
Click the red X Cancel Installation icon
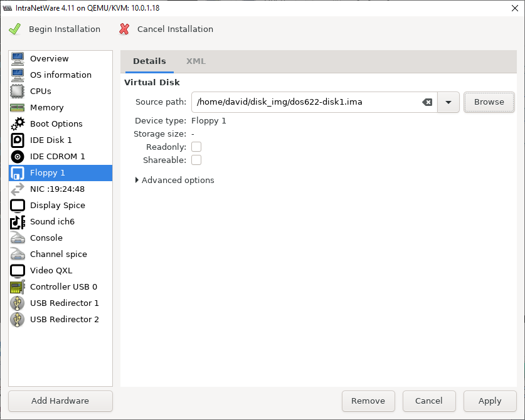point(124,29)
